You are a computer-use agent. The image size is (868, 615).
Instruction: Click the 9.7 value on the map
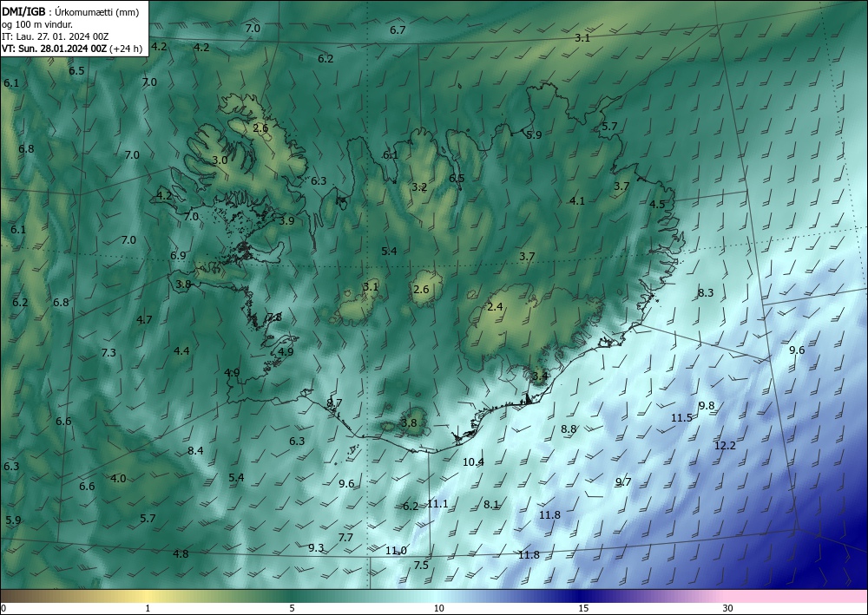(623, 482)
